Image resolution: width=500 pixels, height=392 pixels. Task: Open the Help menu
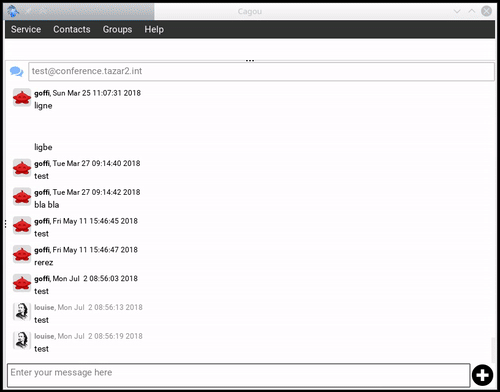(154, 29)
